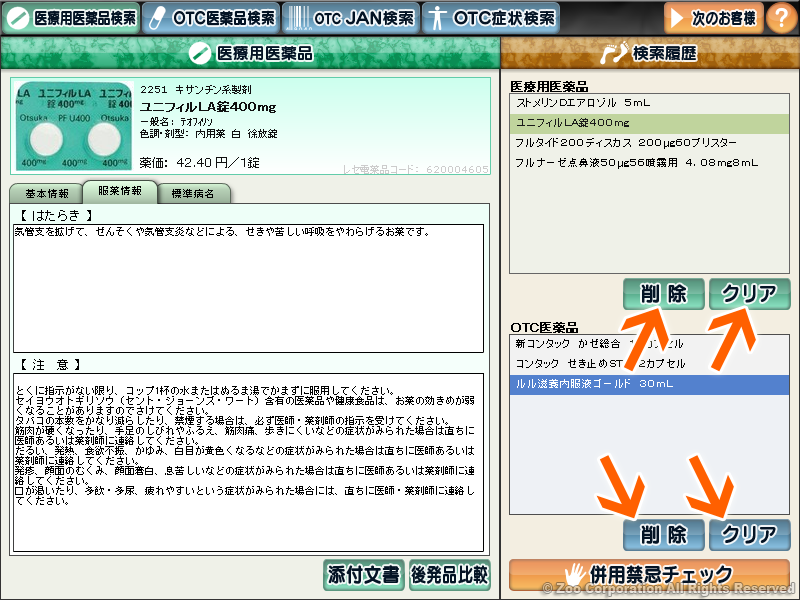This screenshot has height=600, width=800.
Task: Click the pill icon in 医療用医薬品検索 tab
Action: coord(18,18)
